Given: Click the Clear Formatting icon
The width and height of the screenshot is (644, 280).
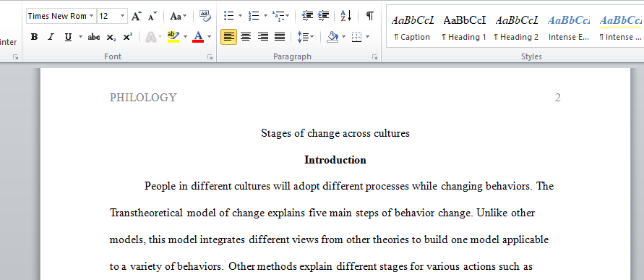Looking at the screenshot, I should coord(205,16).
